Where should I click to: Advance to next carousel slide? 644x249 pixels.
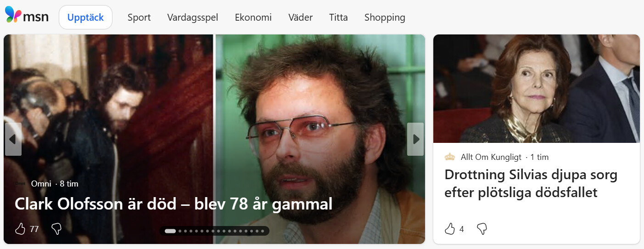pos(415,139)
